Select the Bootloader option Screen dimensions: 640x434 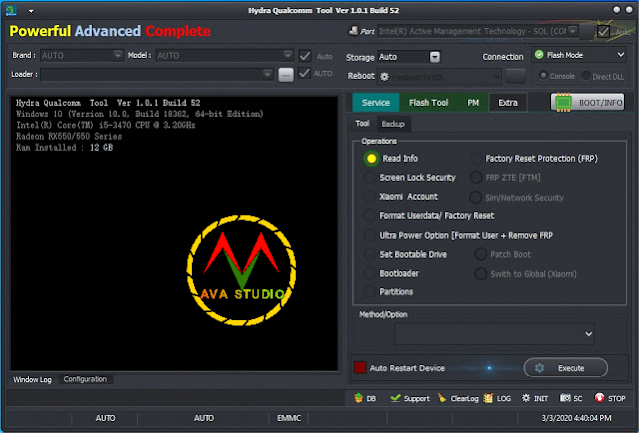(369, 273)
